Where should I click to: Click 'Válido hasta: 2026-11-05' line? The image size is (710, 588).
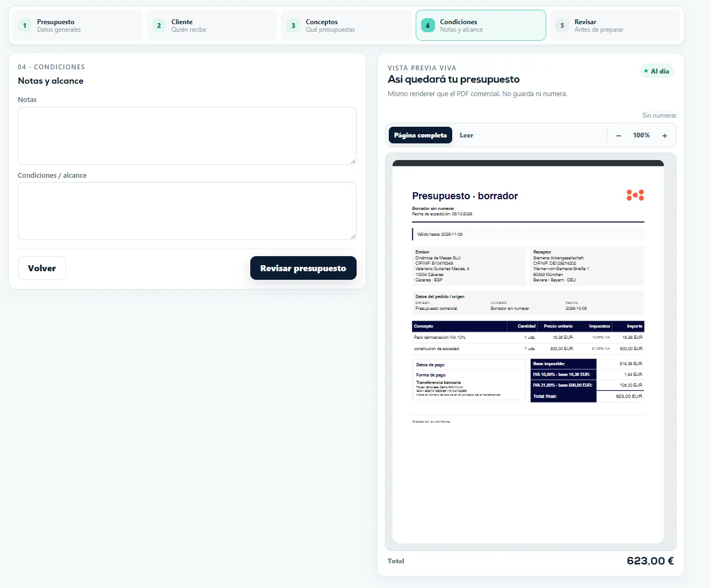coord(440,235)
